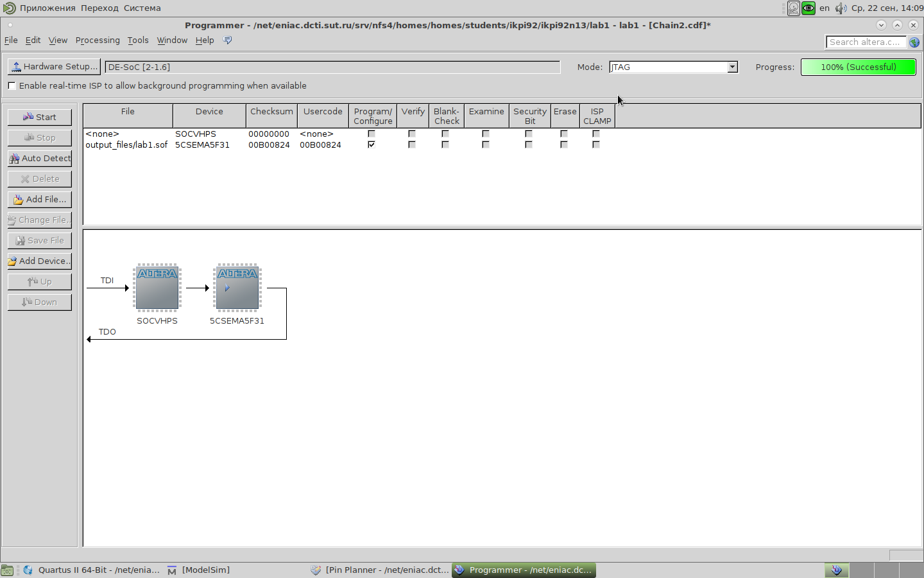Enable Verify for lab1.sof row
This screenshot has width=924, height=578.
[x=412, y=144]
